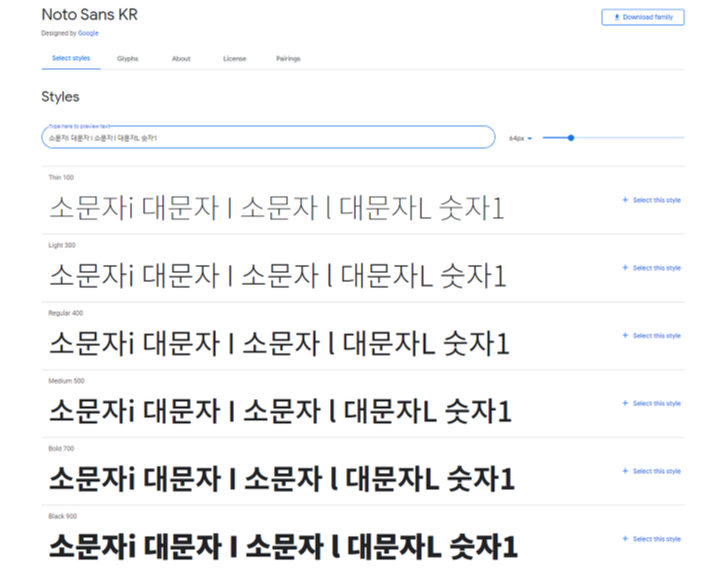Click the Light 300 preview text
The image size is (717, 571).
(278, 276)
